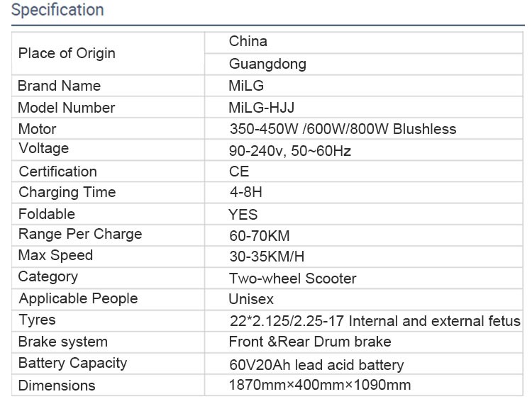Select the Motor wattage Blushless value
This screenshot has width=532, height=399.
coord(343,129)
